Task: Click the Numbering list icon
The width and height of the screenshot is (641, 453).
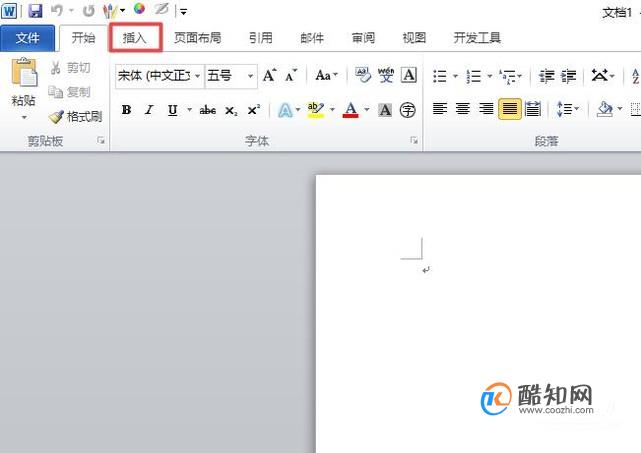Action: click(x=474, y=76)
